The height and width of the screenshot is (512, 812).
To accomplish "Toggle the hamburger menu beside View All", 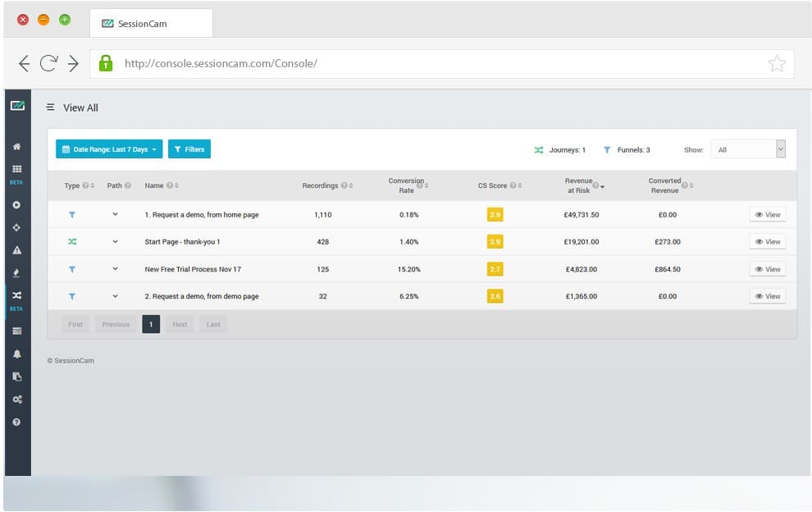I will pos(51,107).
